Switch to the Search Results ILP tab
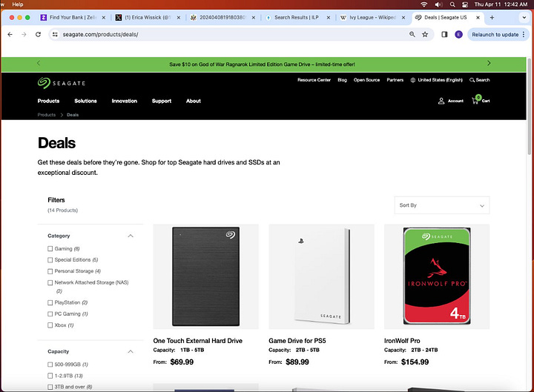The width and height of the screenshot is (534, 392). point(296,17)
